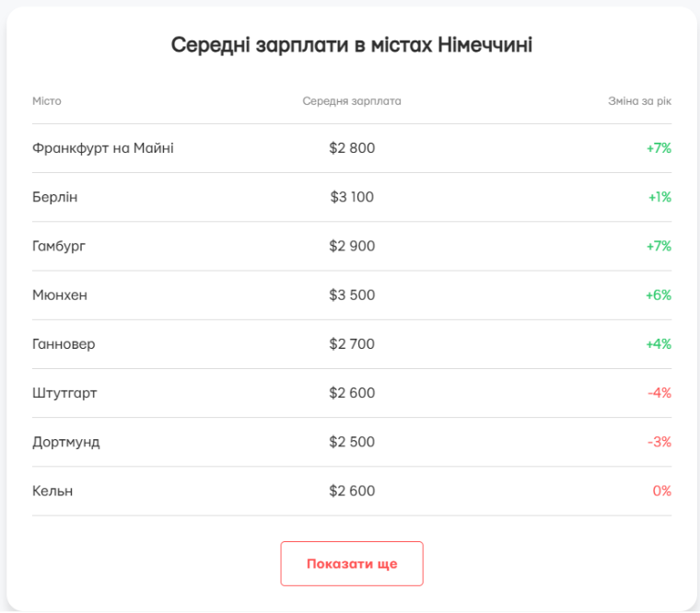This screenshot has height=613, width=700.
Task: Click the $3 100 salary for Берлін
Action: (352, 197)
